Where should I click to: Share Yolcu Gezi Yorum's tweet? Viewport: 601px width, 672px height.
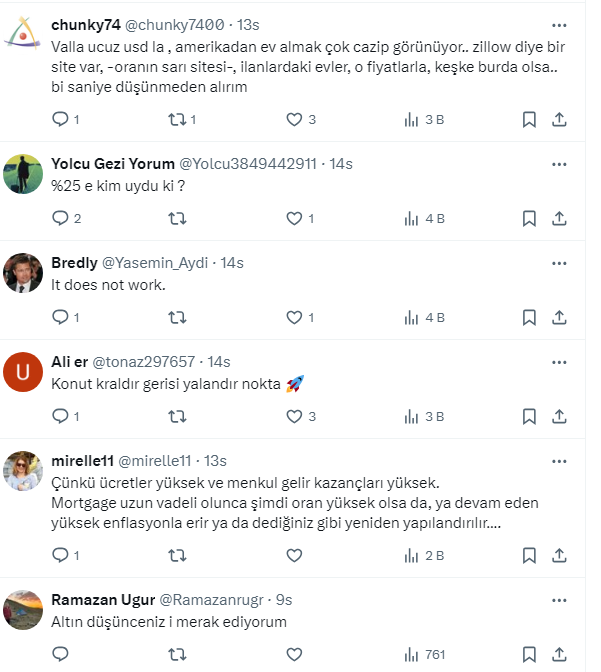click(x=560, y=219)
